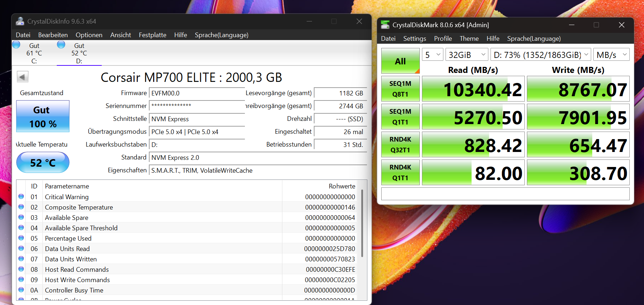Image resolution: width=644 pixels, height=305 pixels.
Task: Click the SMART list vertical scrollbar
Action: (x=362, y=223)
